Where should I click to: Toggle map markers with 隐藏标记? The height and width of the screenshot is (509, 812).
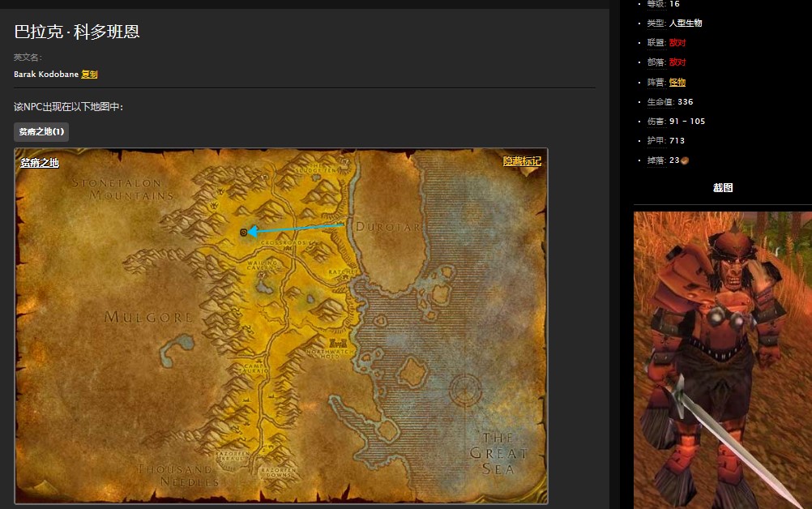pos(521,162)
